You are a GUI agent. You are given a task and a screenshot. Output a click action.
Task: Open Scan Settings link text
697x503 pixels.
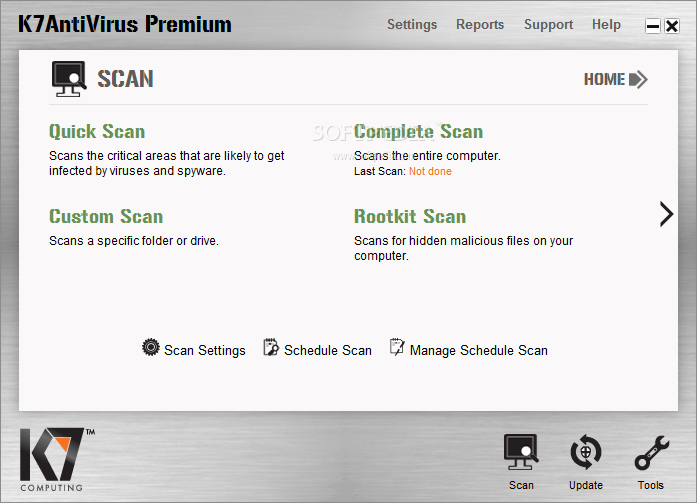[x=204, y=351]
